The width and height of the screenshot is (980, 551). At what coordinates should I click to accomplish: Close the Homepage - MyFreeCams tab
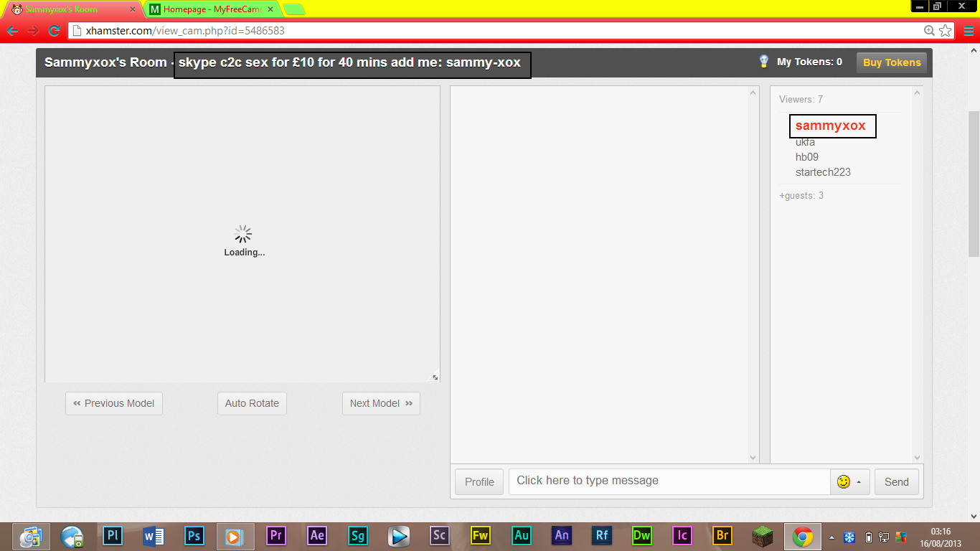[x=270, y=9]
